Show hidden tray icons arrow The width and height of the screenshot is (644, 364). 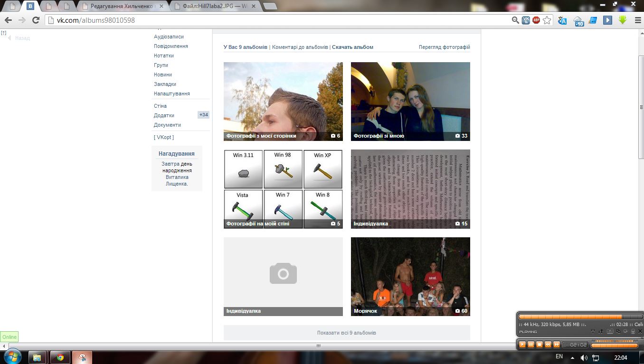pyautogui.click(x=572, y=357)
